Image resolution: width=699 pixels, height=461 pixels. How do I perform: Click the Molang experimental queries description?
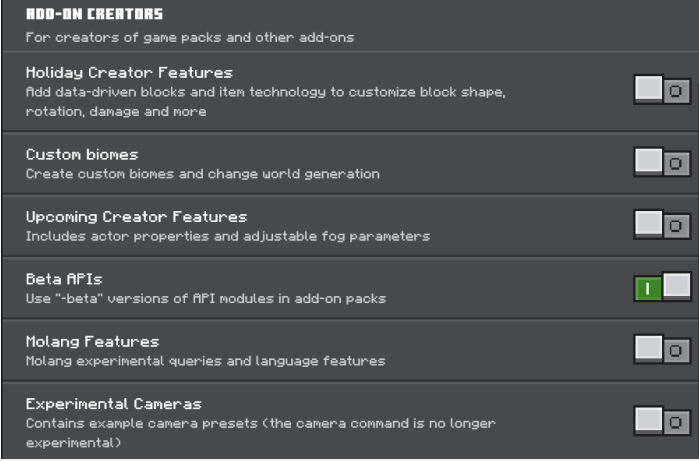pos(205,360)
